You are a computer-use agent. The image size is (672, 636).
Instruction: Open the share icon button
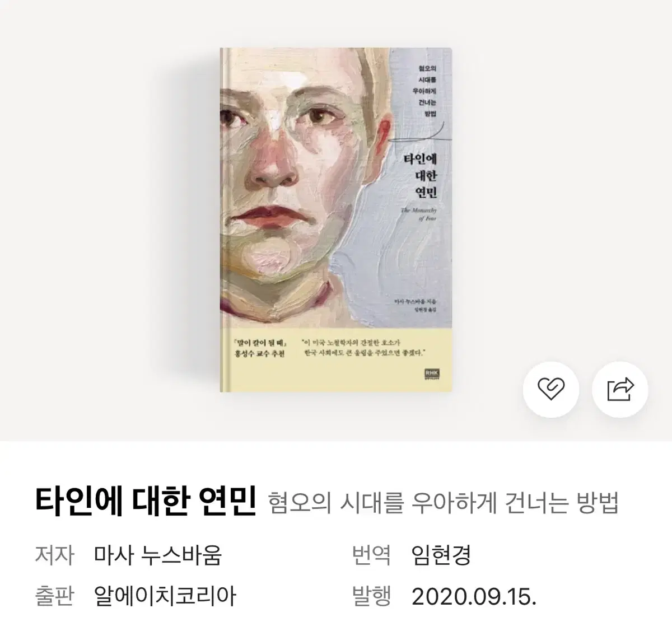tap(620, 389)
